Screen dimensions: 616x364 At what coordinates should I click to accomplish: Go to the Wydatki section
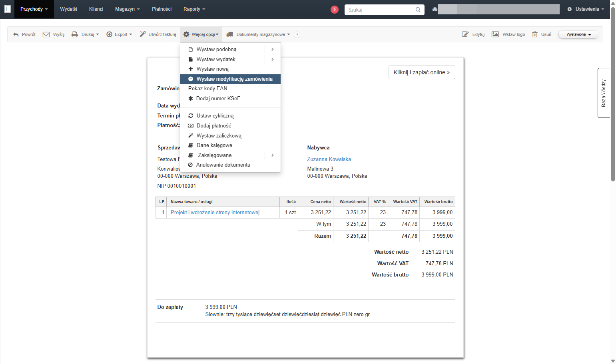69,9
